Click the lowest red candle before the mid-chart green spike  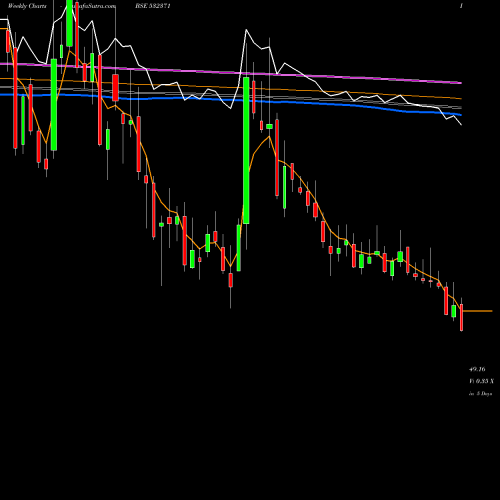230,280
